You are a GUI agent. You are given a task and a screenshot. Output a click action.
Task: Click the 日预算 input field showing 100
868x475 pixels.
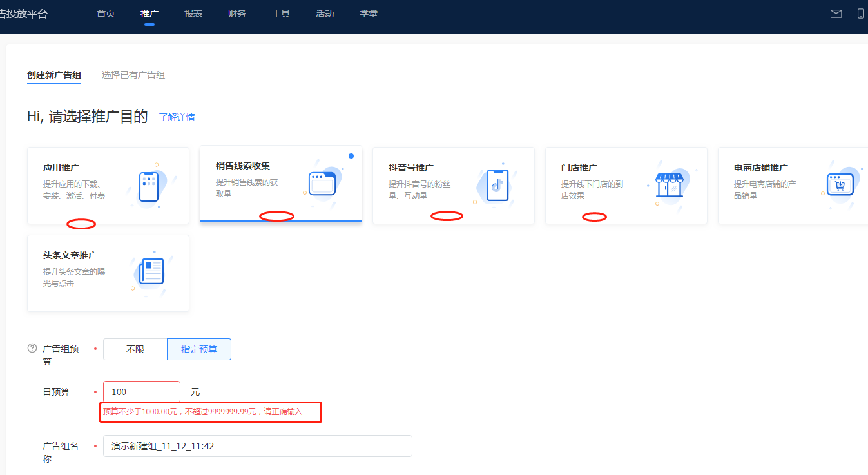(x=142, y=392)
